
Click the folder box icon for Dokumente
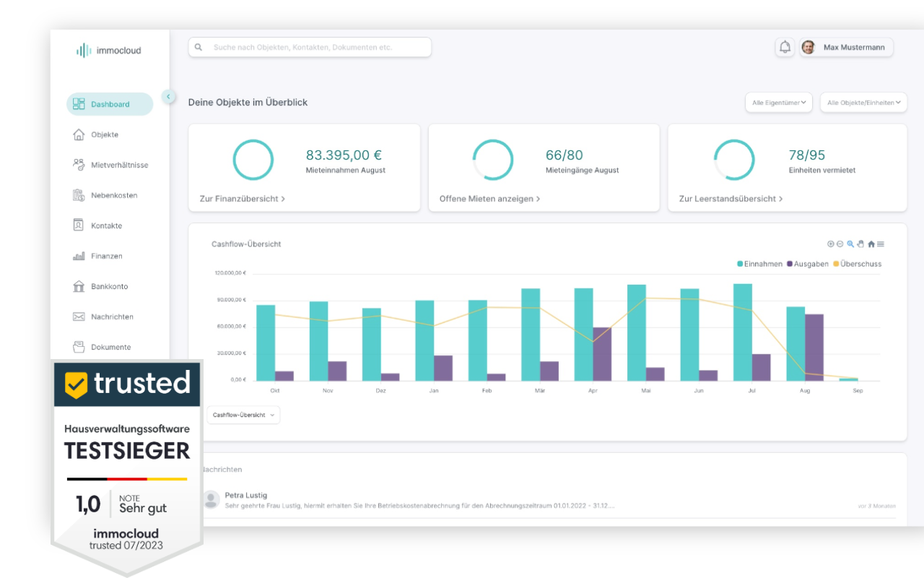[79, 347]
